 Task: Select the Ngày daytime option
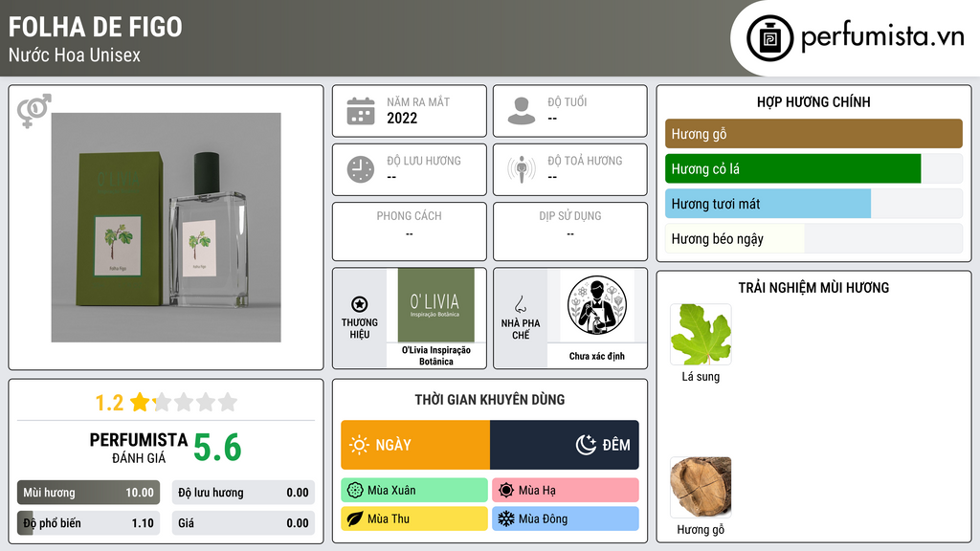click(415, 445)
